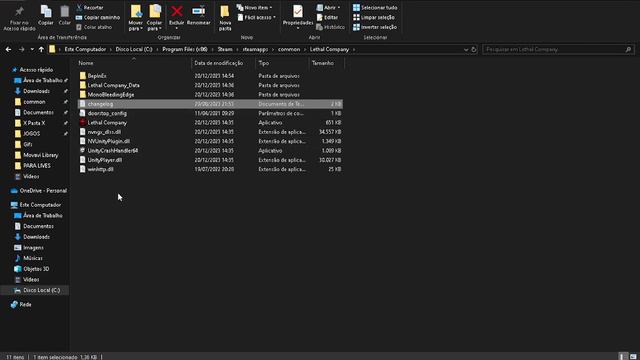This screenshot has width=640, height=360.
Task: Click common breadcrumb in address bar
Action: pos(289,49)
